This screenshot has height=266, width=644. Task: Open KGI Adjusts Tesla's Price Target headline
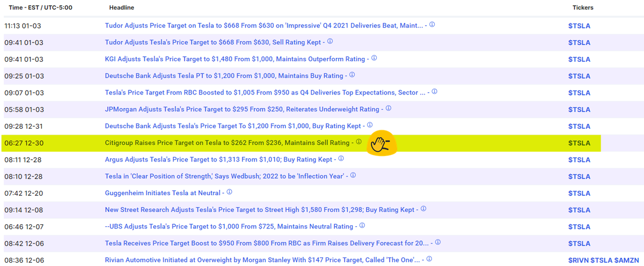click(x=235, y=59)
